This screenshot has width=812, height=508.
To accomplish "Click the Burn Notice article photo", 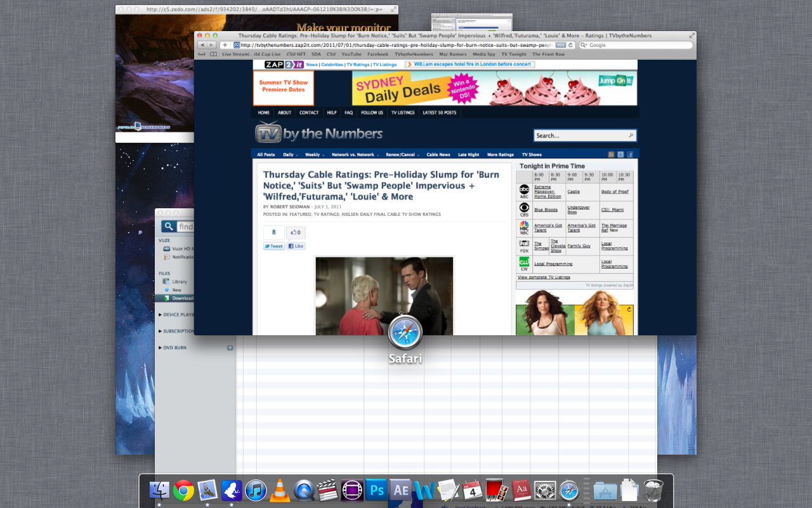I will click(384, 296).
